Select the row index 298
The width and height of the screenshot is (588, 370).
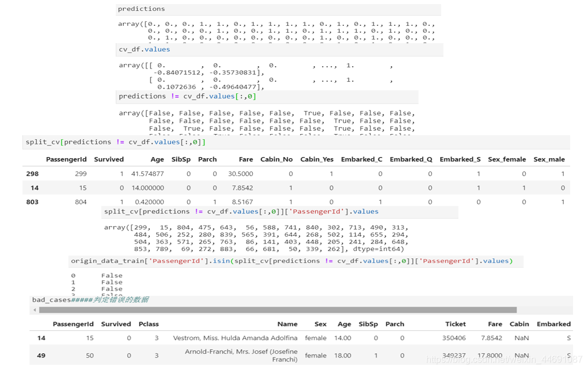pos(32,174)
